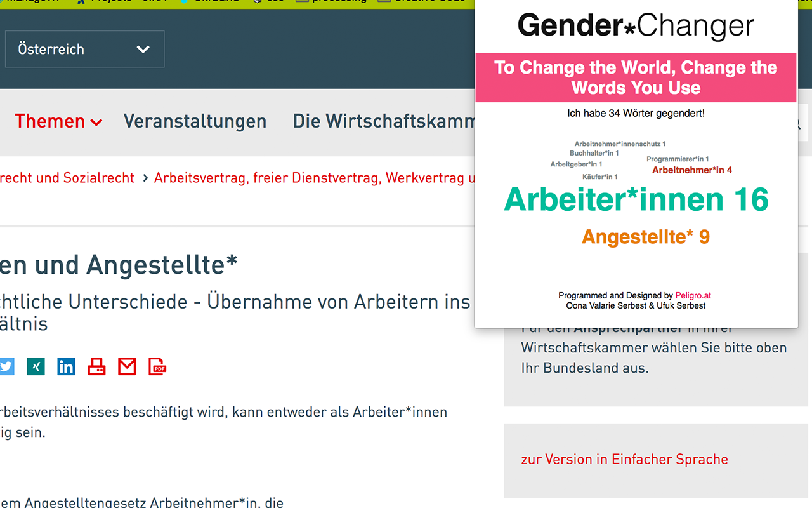Click 'Ich habe 34 Wörter gegendert!' text
This screenshot has height=508, width=812.
click(x=636, y=113)
